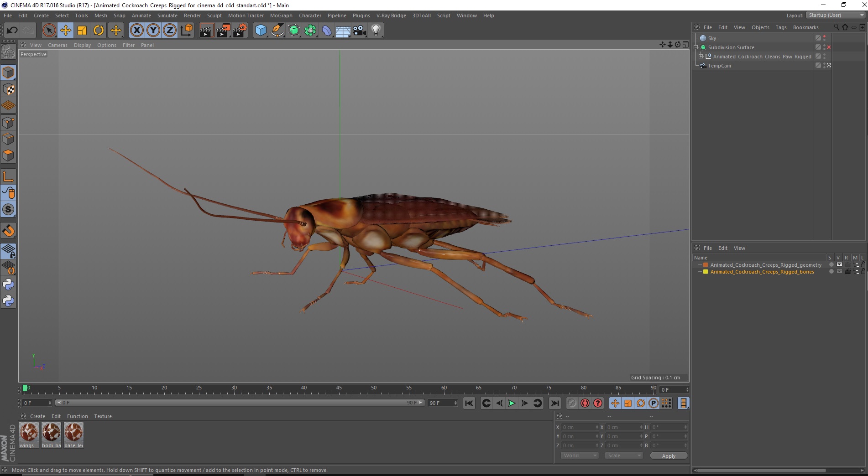The image size is (868, 476).
Task: Toggle Subdivision Surface enable checkmark
Action: pyautogui.click(x=829, y=47)
